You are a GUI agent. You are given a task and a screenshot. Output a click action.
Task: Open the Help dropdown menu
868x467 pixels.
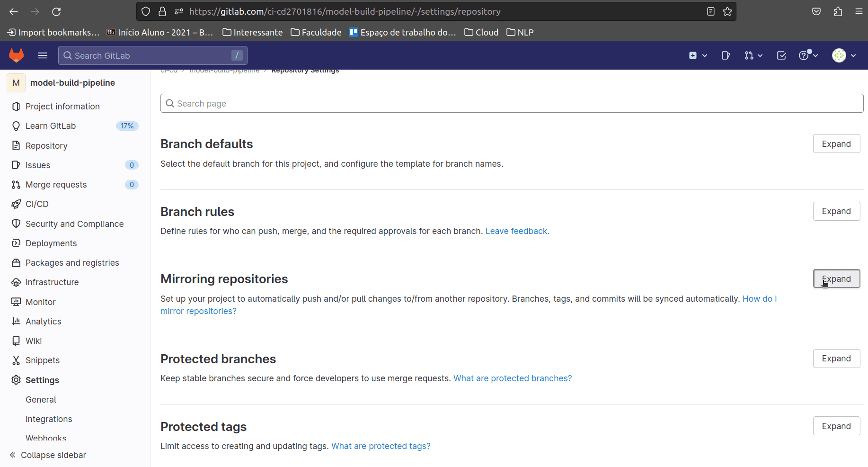point(808,55)
